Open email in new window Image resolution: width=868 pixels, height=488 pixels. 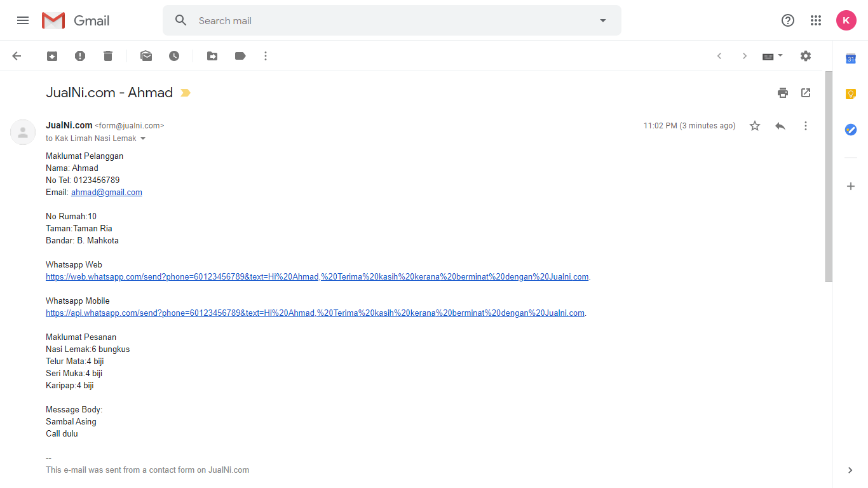coord(806,93)
